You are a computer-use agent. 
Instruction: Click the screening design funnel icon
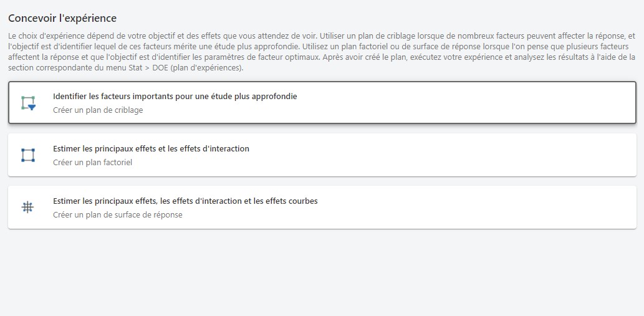point(28,103)
